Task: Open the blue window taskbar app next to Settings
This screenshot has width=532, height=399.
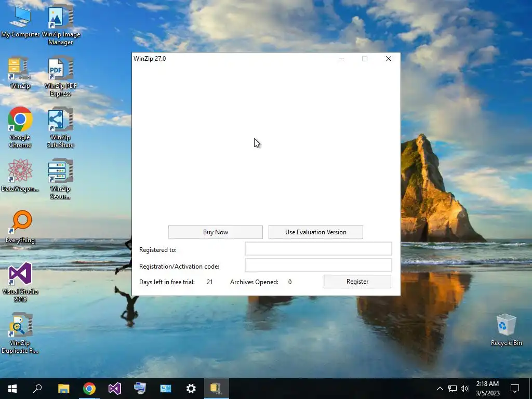Action: pyautogui.click(x=166, y=389)
